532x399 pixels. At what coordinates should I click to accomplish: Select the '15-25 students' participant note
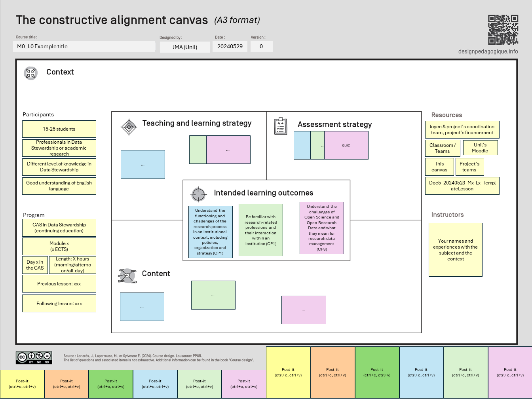[59, 129]
